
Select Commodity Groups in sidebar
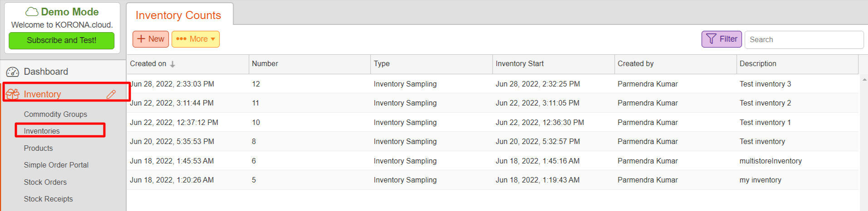click(55, 114)
